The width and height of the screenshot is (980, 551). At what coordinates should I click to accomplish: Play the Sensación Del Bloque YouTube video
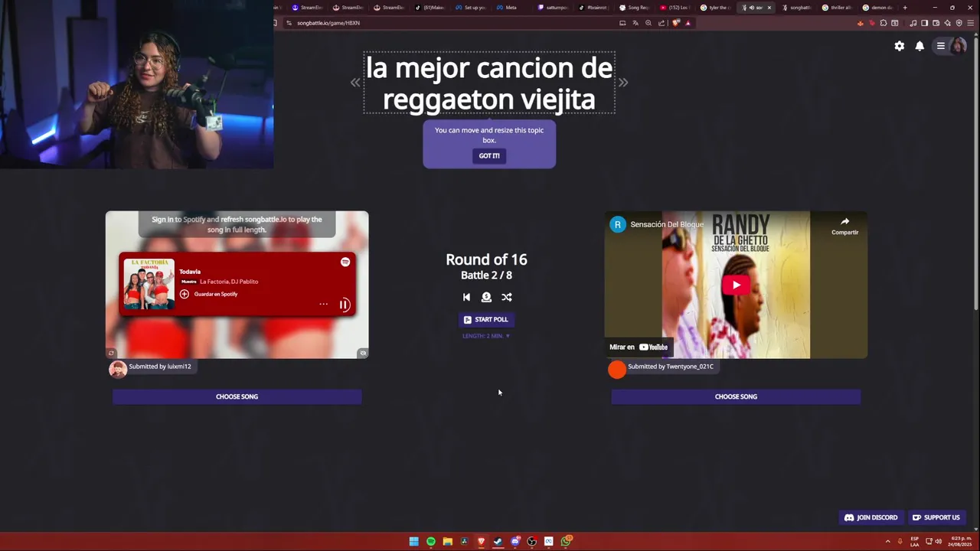736,285
